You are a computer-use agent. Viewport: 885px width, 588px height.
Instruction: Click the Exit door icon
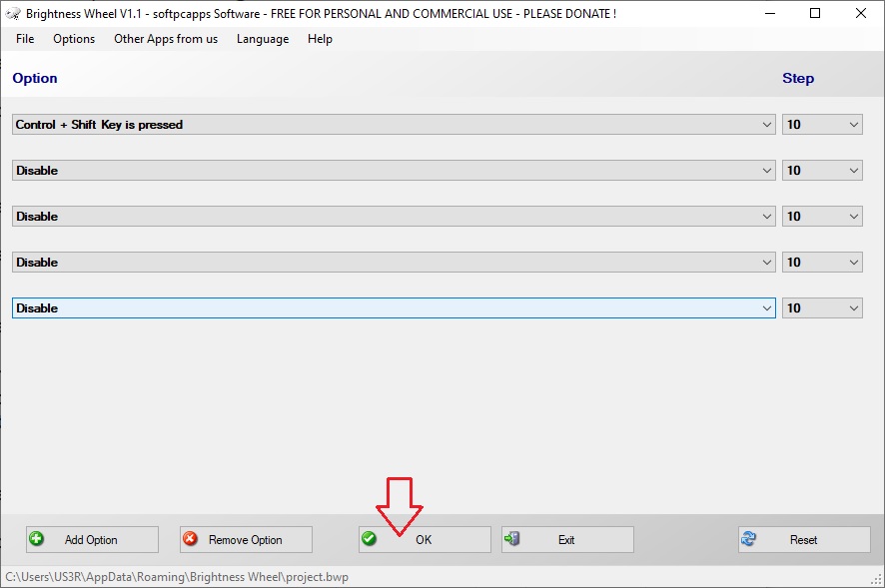tap(512, 539)
